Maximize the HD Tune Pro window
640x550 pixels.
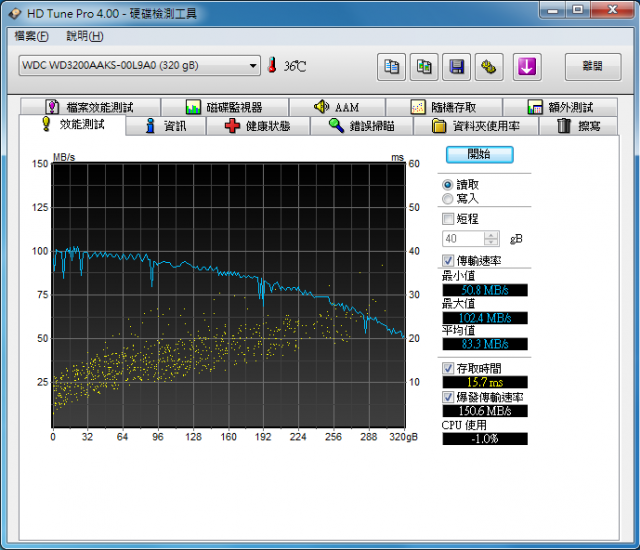coord(578,10)
